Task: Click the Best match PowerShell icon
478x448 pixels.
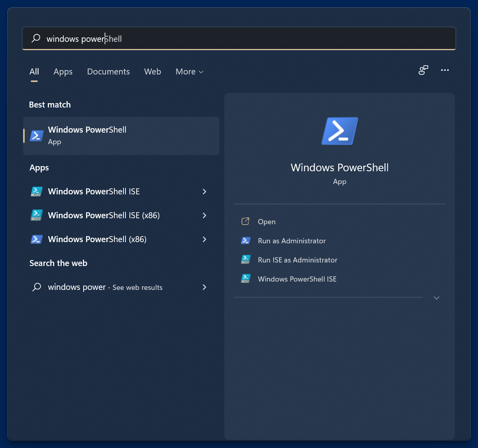Action: (37, 136)
